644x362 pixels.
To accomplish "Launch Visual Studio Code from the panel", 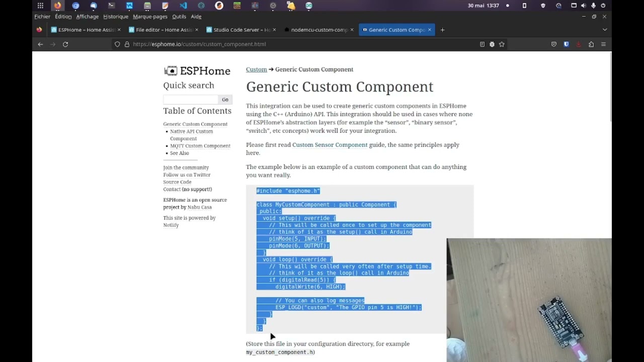I will tap(183, 6).
